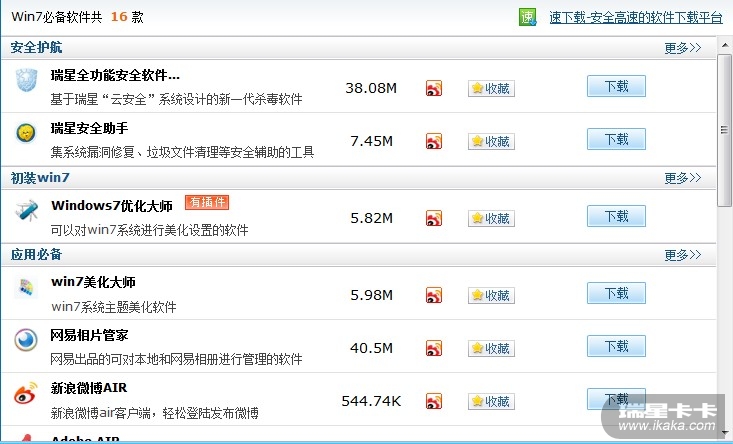Add win7美化大师 to favorites (收藏)
This screenshot has height=444, width=733.
(491, 295)
